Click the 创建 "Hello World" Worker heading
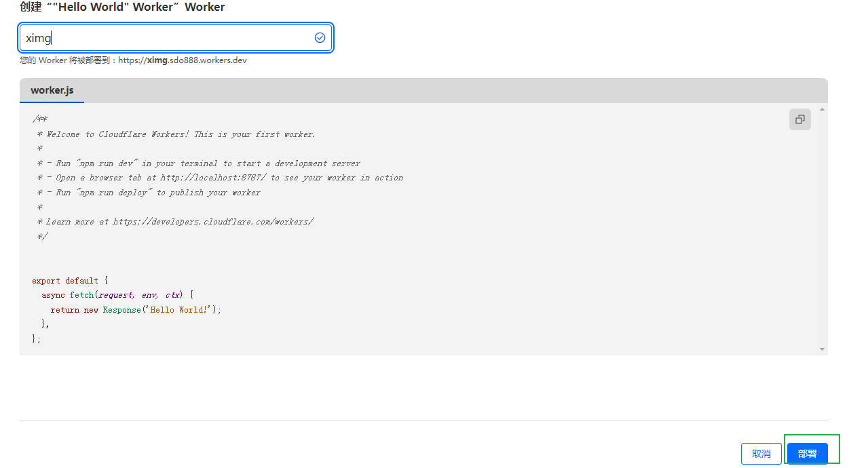868x468 pixels. pyautogui.click(x=122, y=7)
